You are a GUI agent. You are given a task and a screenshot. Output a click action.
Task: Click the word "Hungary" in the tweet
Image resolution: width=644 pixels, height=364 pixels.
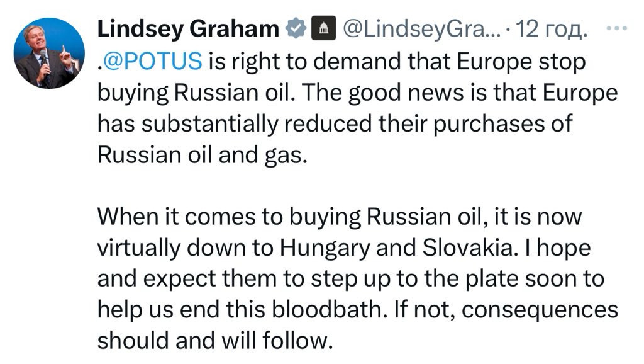click(325, 248)
